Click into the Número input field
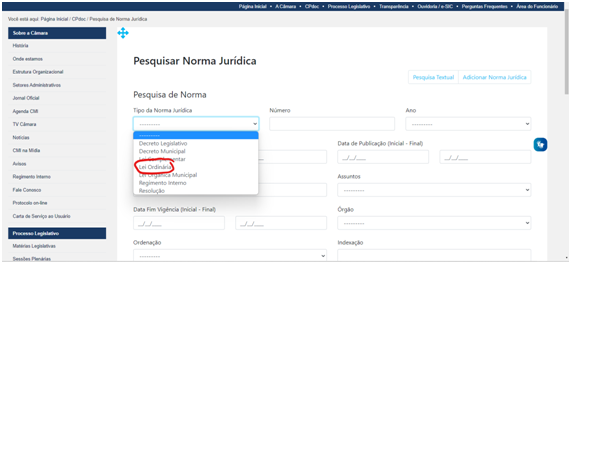Viewport: 614px width, 460px height. (x=331, y=124)
